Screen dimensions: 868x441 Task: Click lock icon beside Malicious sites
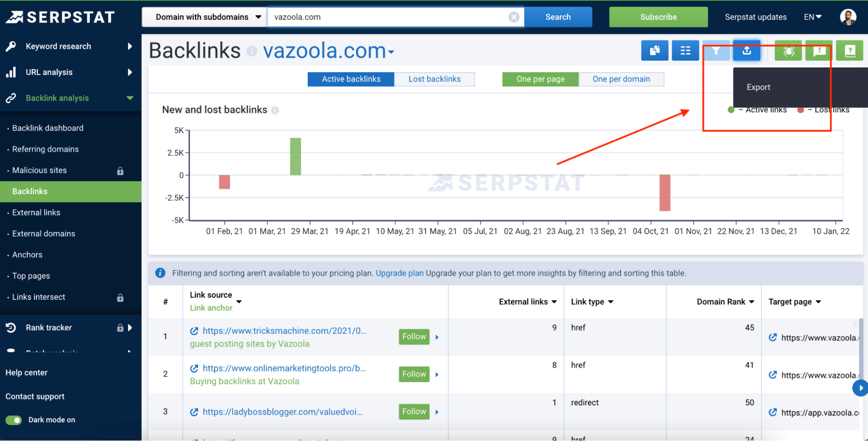click(120, 171)
